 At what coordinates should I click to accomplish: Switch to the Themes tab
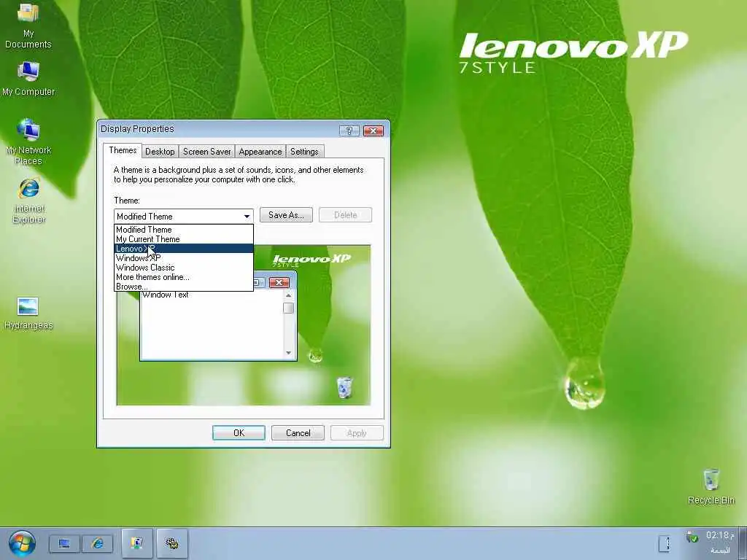point(123,150)
